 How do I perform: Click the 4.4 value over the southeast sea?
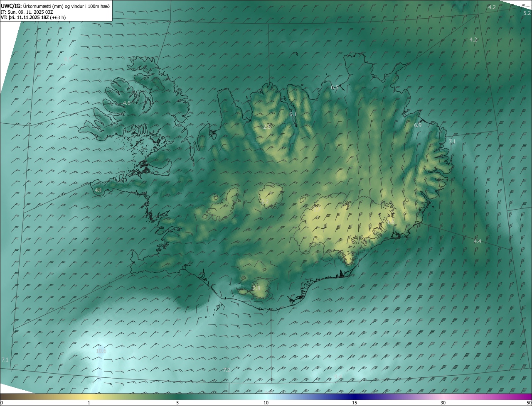[478, 241]
